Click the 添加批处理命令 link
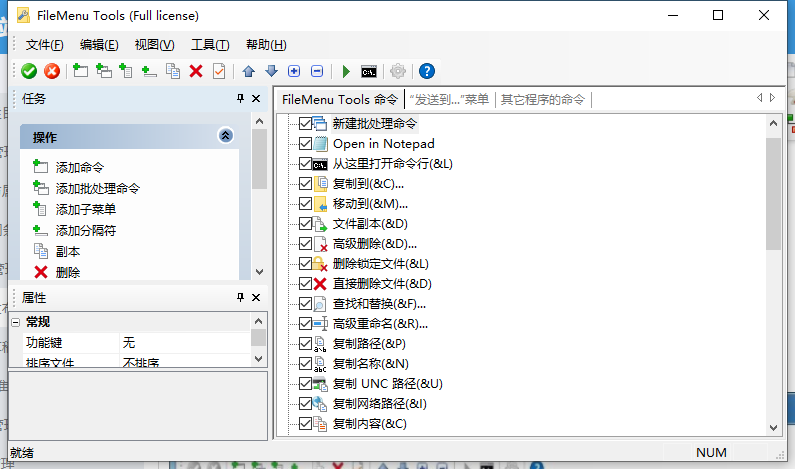This screenshot has height=469, width=795. (x=98, y=189)
